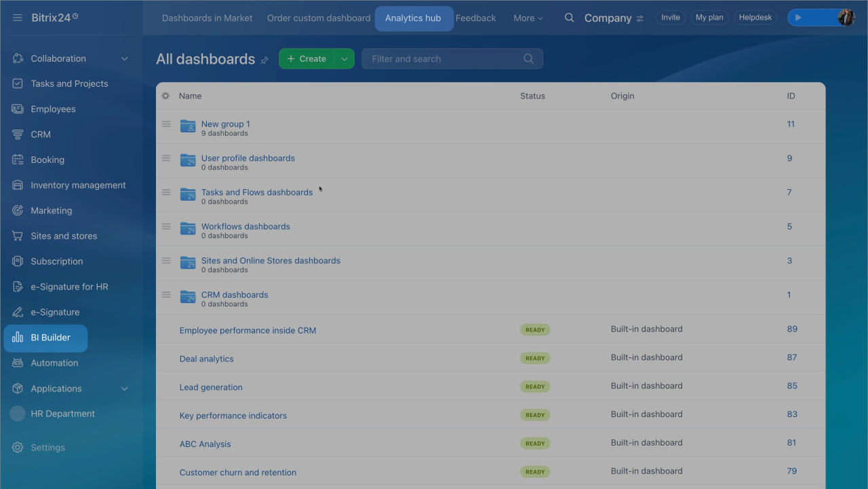Expand the Collaboration sidebar section

[124, 58]
